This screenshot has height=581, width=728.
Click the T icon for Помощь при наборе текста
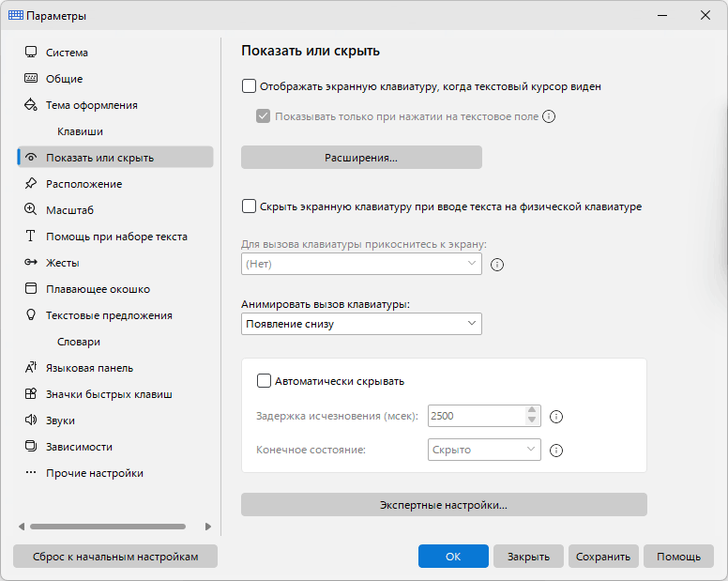tap(31, 236)
